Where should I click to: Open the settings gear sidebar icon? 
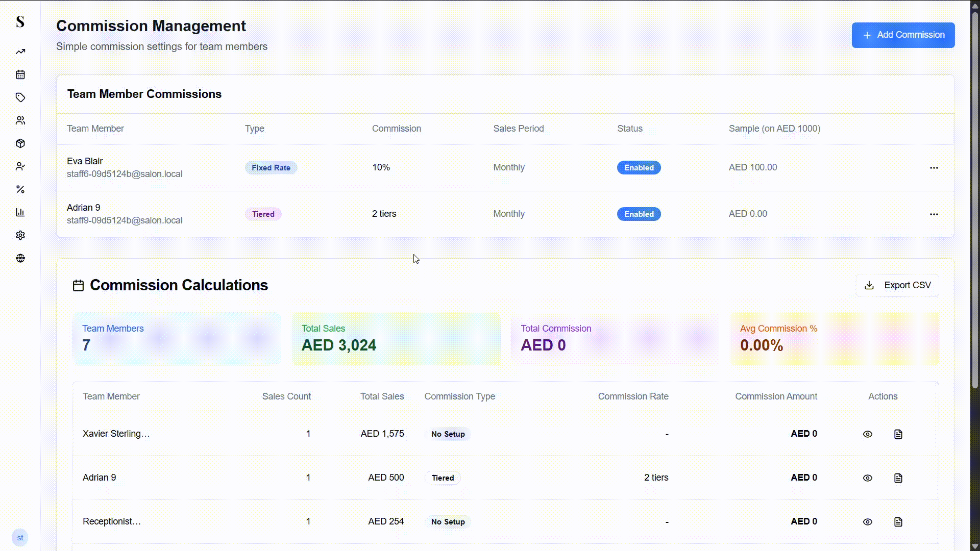click(20, 235)
